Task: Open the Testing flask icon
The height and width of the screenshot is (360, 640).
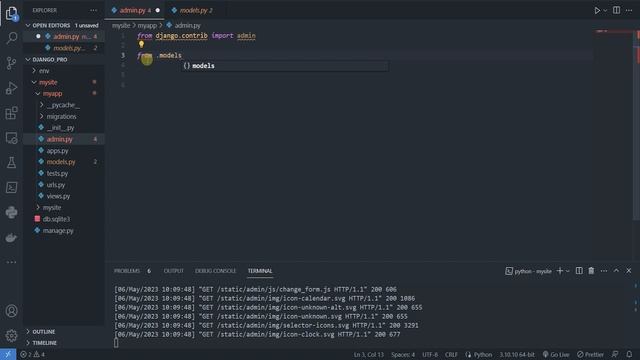Action: click(x=11, y=162)
